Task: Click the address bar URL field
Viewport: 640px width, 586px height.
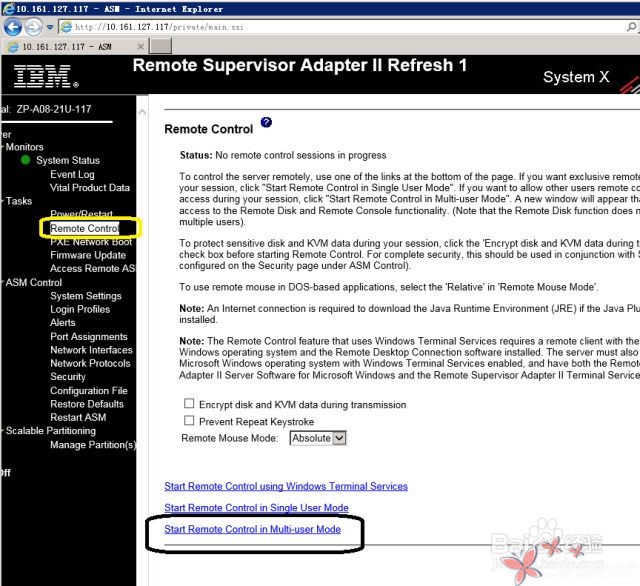Action: point(343,27)
